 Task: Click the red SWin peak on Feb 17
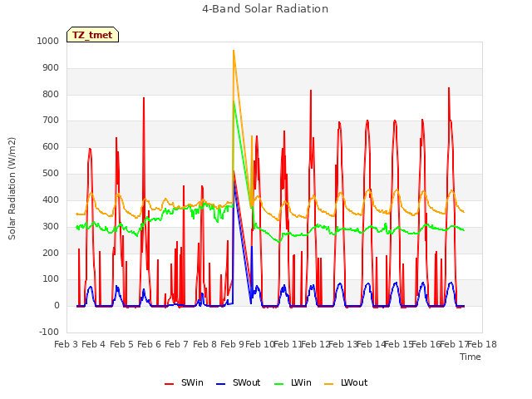click(449, 88)
